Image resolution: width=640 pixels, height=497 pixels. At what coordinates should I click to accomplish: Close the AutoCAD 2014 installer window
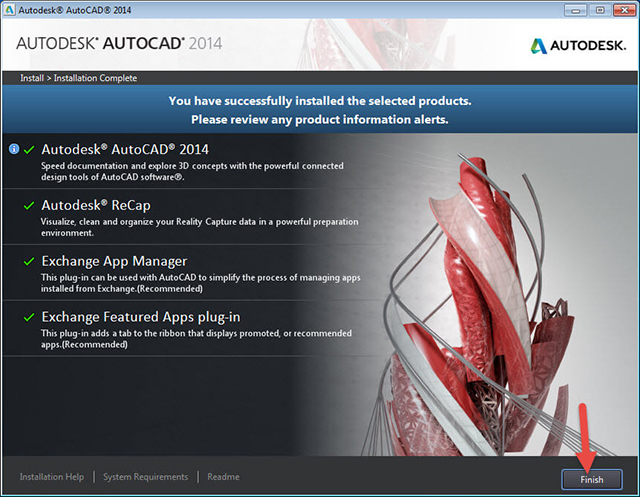point(624,10)
